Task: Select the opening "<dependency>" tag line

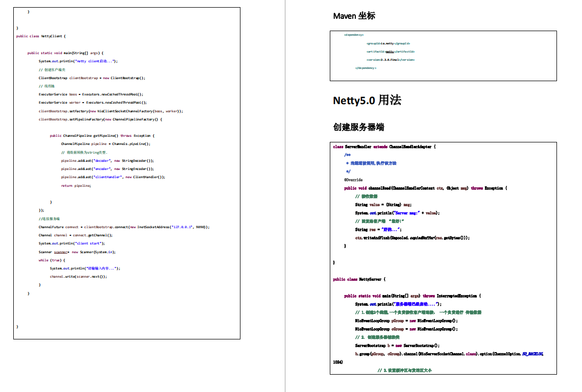Action: (354, 35)
